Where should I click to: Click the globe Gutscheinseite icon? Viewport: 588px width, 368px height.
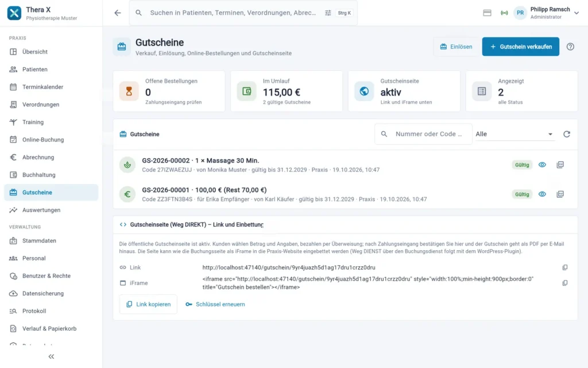[364, 91]
